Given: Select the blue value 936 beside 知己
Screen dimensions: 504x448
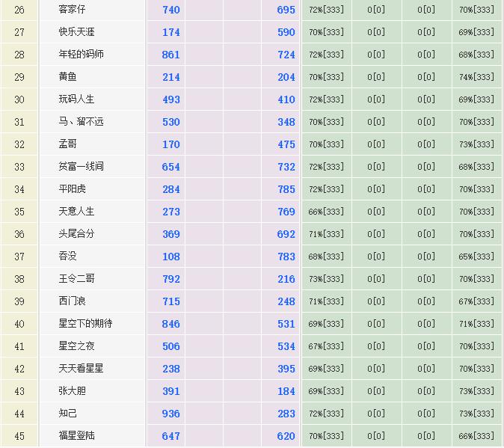Looking at the screenshot, I should pyautogui.click(x=170, y=414).
